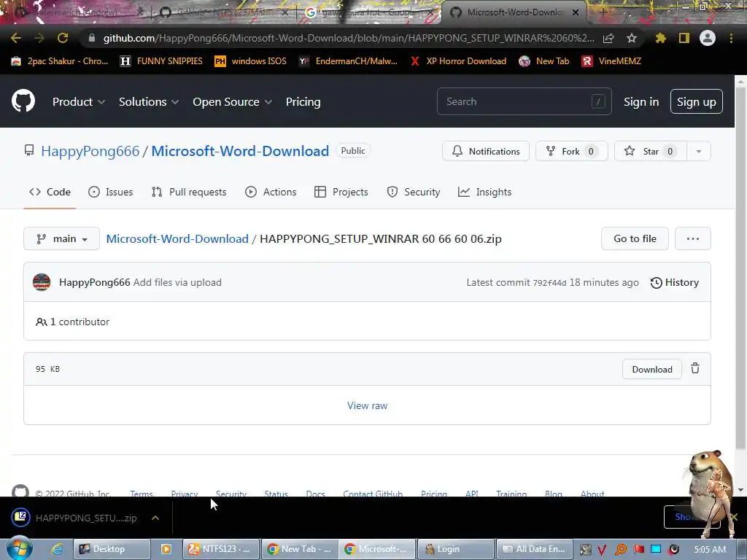Click the address bar URL
This screenshot has width=747, height=560.
coord(349,38)
